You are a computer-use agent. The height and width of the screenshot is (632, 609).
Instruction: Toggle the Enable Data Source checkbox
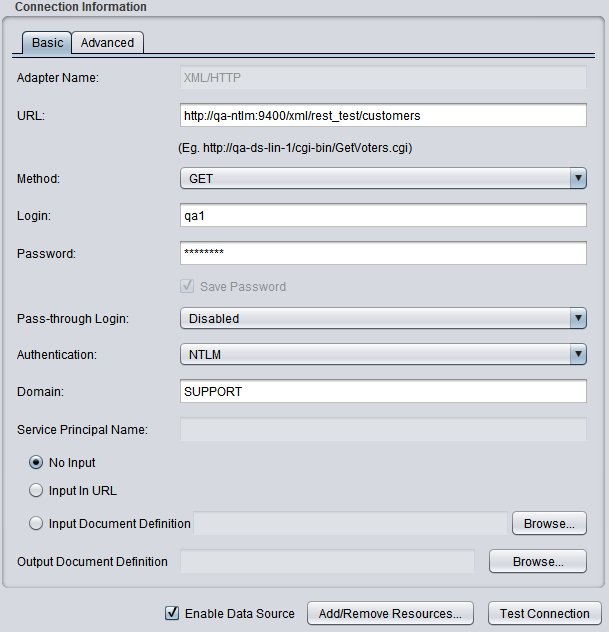(x=172, y=613)
